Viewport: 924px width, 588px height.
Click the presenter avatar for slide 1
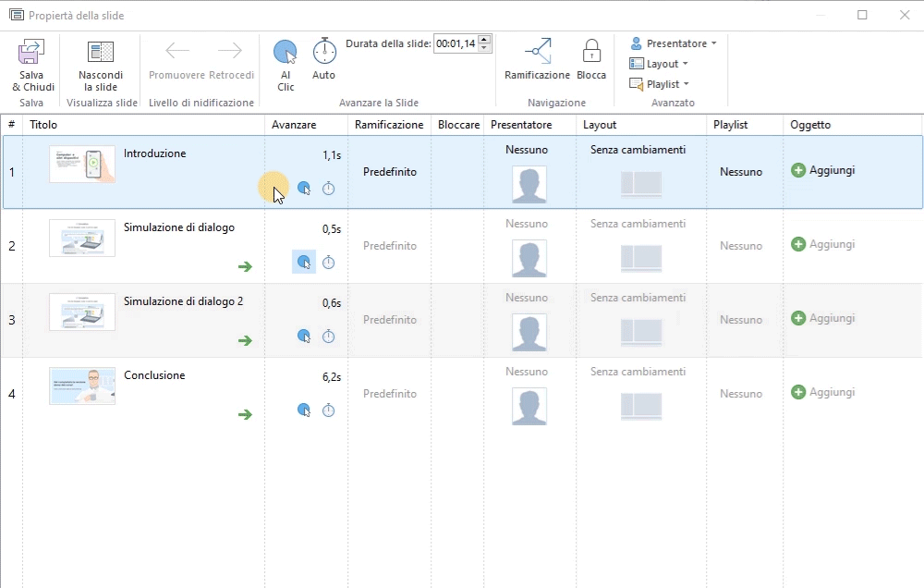[529, 184]
